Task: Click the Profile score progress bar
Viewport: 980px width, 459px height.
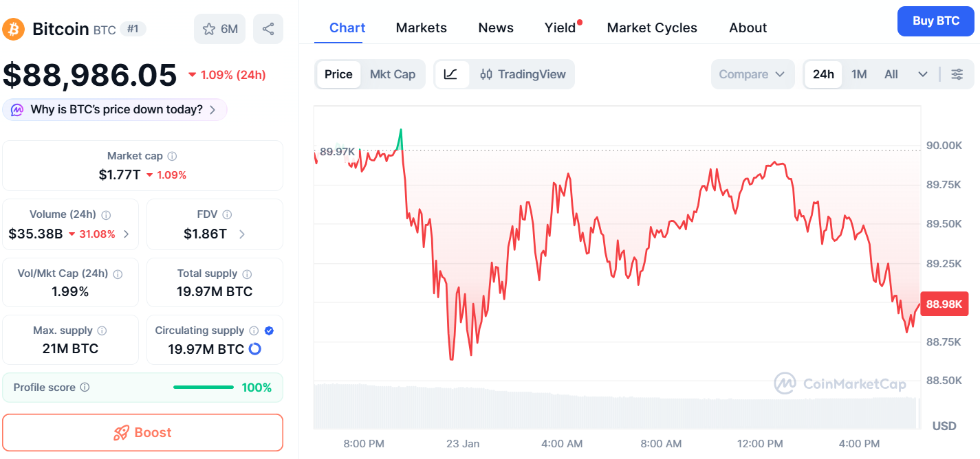Action: pyautogui.click(x=203, y=388)
